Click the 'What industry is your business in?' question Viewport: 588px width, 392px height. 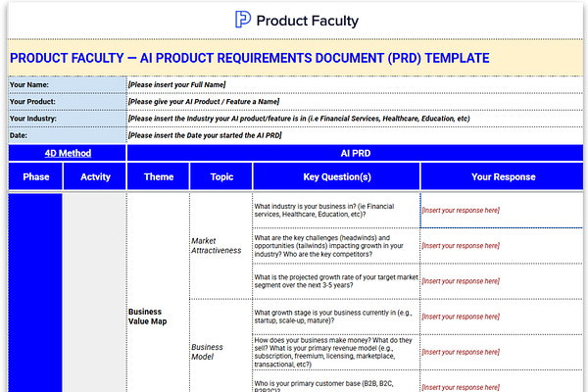(336, 211)
